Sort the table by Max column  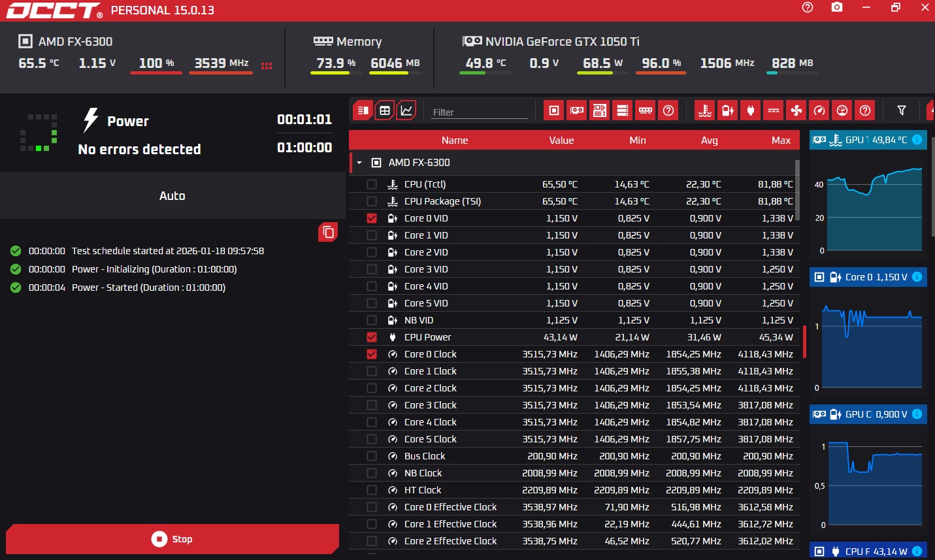(781, 140)
